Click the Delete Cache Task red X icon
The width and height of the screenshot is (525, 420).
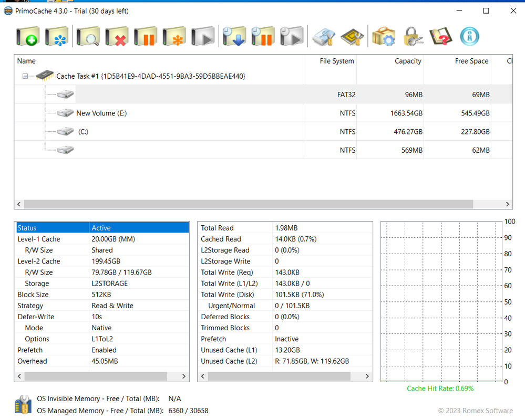pyautogui.click(x=117, y=36)
